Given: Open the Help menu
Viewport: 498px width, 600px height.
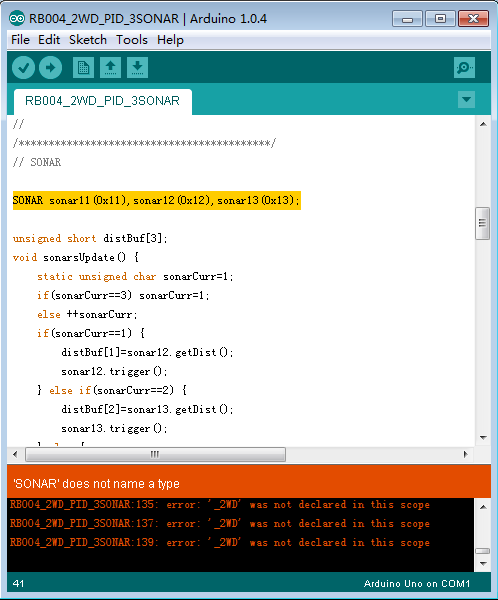Looking at the screenshot, I should [x=170, y=40].
